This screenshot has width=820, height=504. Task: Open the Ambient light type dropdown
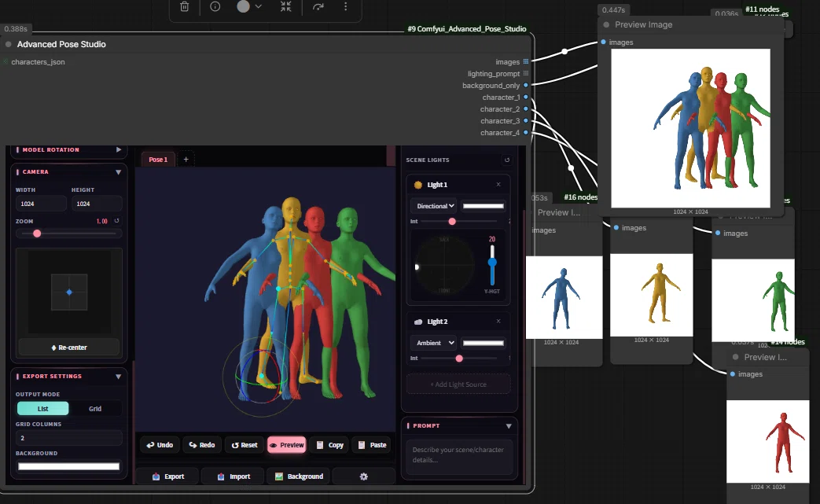[x=436, y=343]
